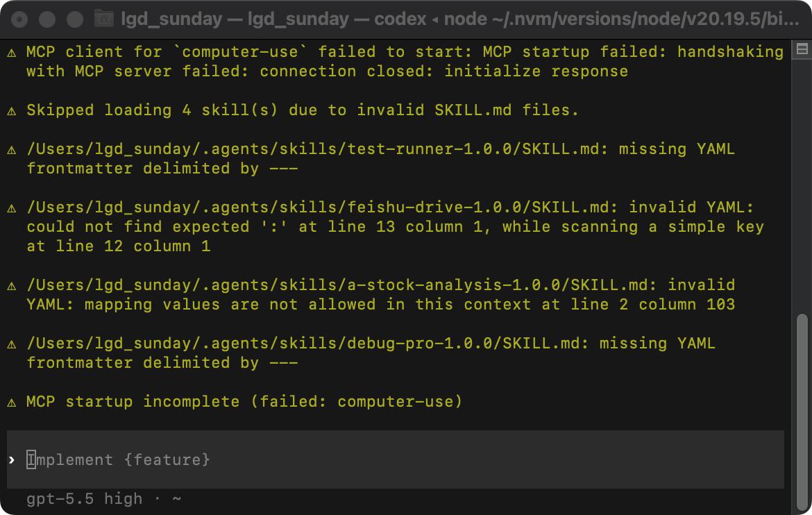Click the prompt chevron before Implement {feature}
The image size is (812, 515).
[x=12, y=460]
